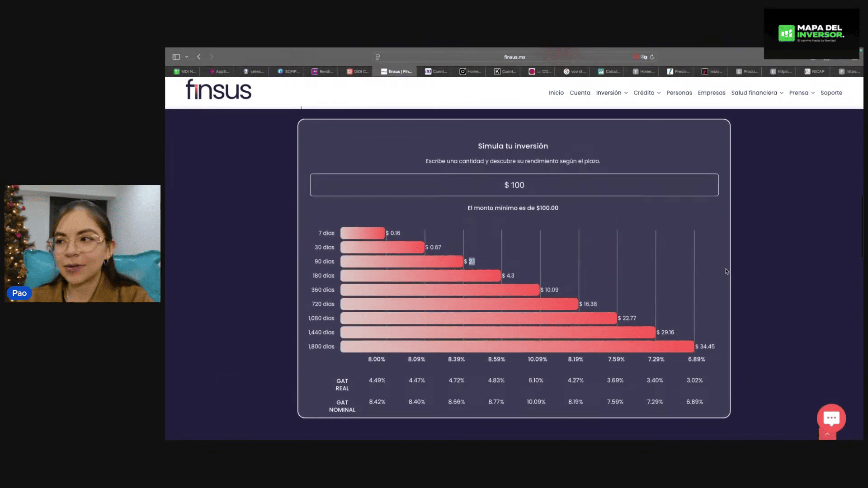Click the Empresas nav link
The image size is (868, 488).
click(x=711, y=93)
